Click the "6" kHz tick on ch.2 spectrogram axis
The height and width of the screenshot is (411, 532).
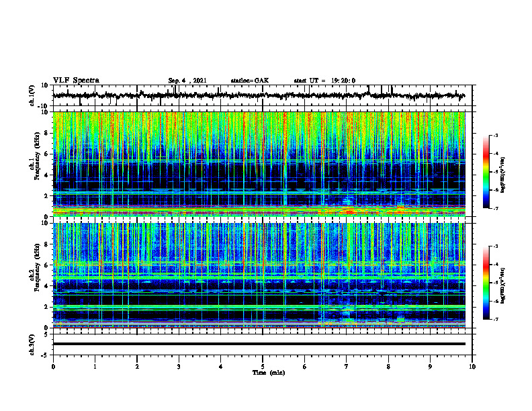[47, 265]
